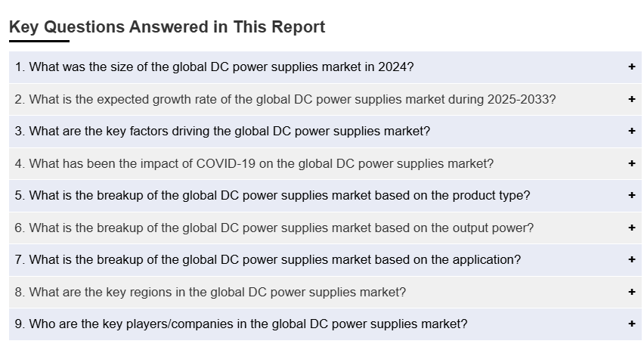Click plus icon beside key players/companies question
Viewport: 644px width, 344px height.
coord(631,324)
